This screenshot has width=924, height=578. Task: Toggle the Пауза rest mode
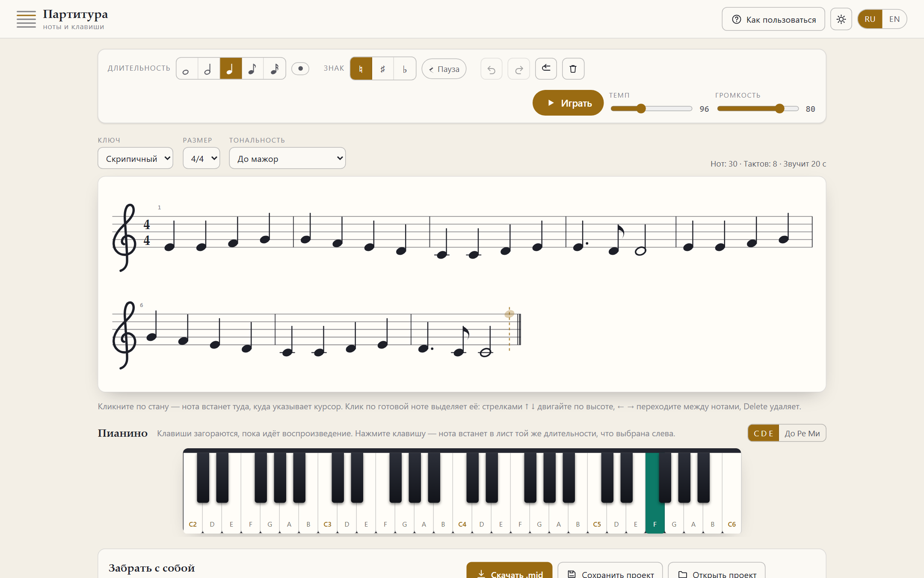tap(444, 69)
